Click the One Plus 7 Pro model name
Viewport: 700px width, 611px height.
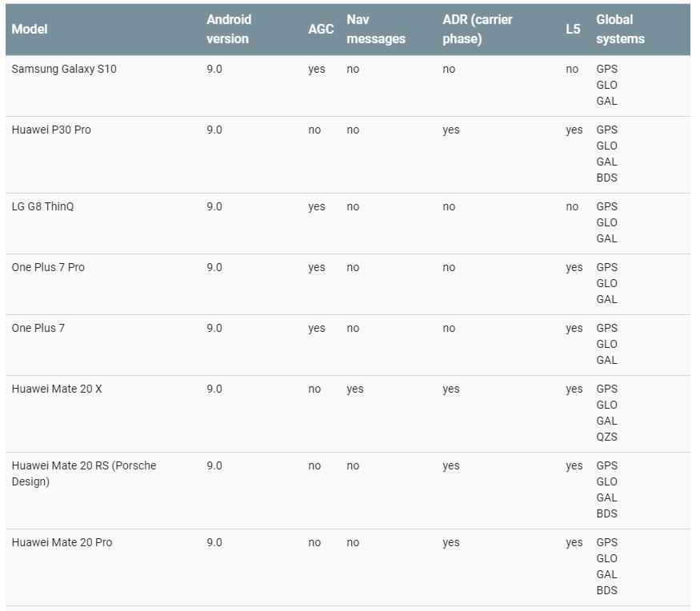[x=48, y=268]
